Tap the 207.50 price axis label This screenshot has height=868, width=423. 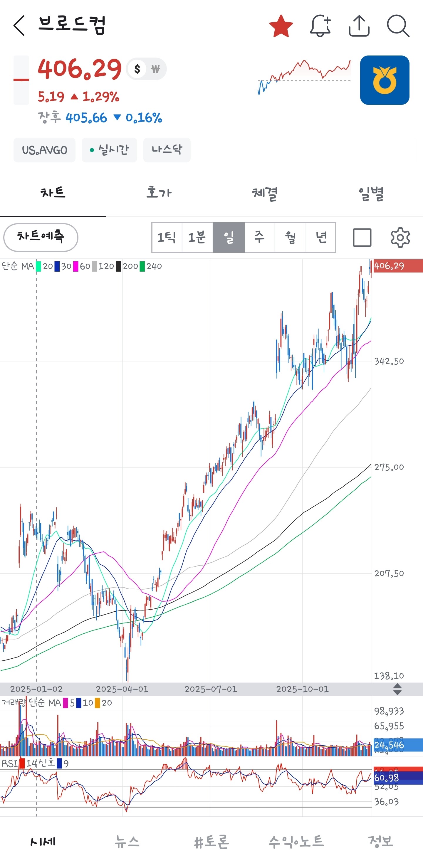click(x=389, y=573)
